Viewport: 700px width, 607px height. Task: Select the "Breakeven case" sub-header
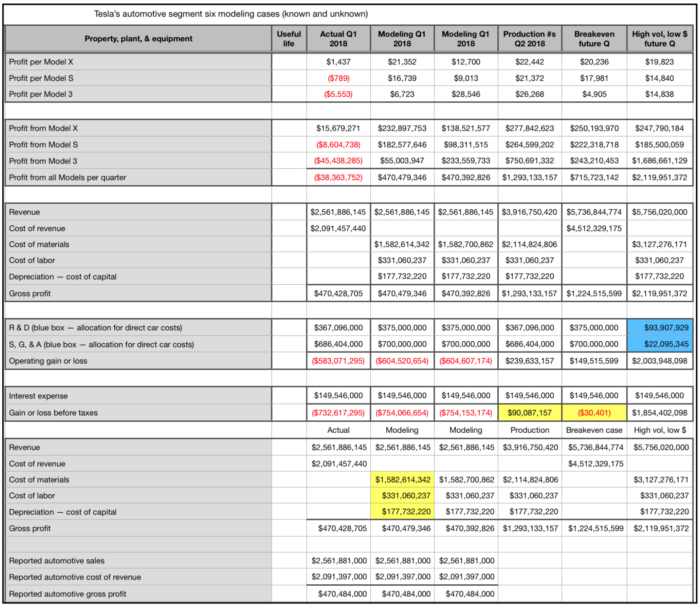tap(594, 430)
